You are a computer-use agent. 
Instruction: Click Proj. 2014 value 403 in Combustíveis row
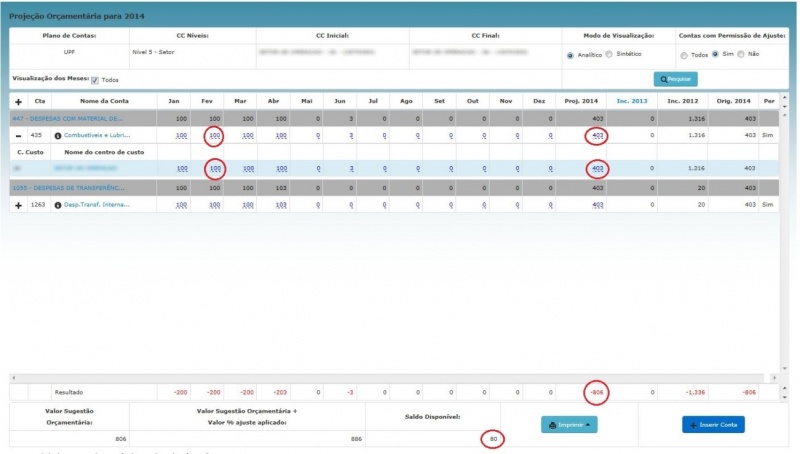[597, 136]
